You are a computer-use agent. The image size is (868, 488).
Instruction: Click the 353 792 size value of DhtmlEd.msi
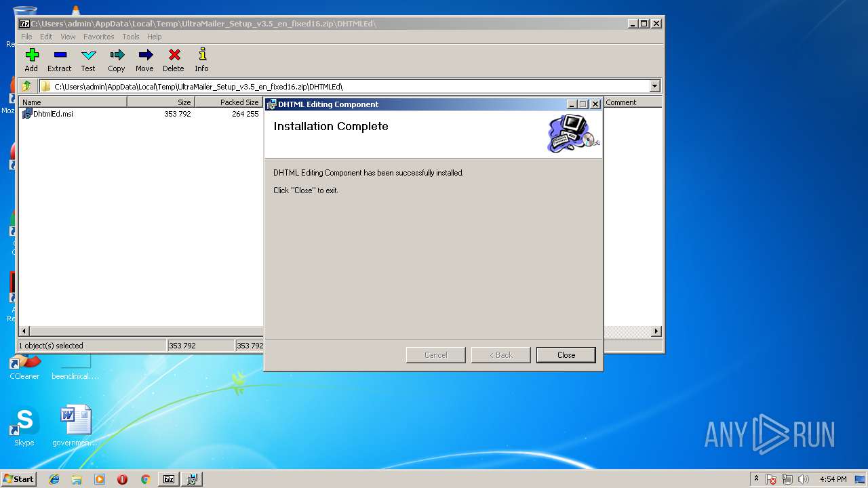(178, 114)
